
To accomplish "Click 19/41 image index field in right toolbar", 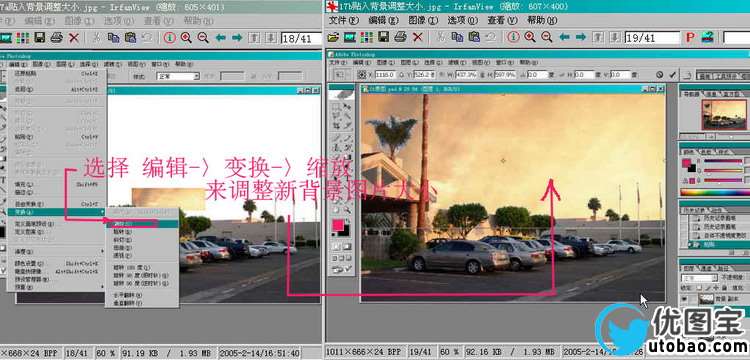I will tap(652, 38).
